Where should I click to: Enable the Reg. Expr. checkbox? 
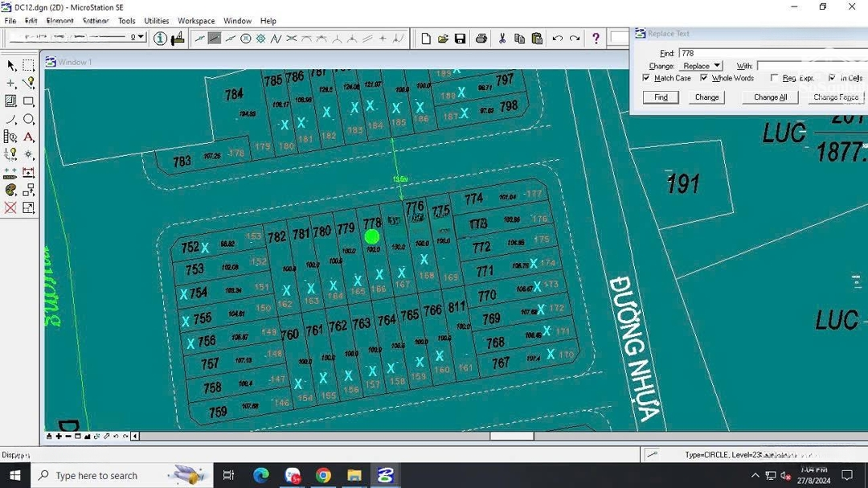[774, 78]
